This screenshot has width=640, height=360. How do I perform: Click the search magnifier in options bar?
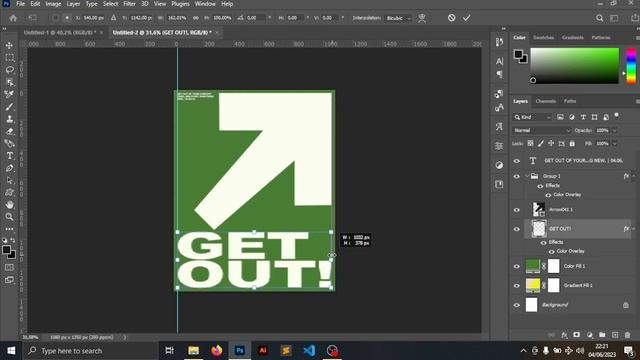click(x=599, y=18)
